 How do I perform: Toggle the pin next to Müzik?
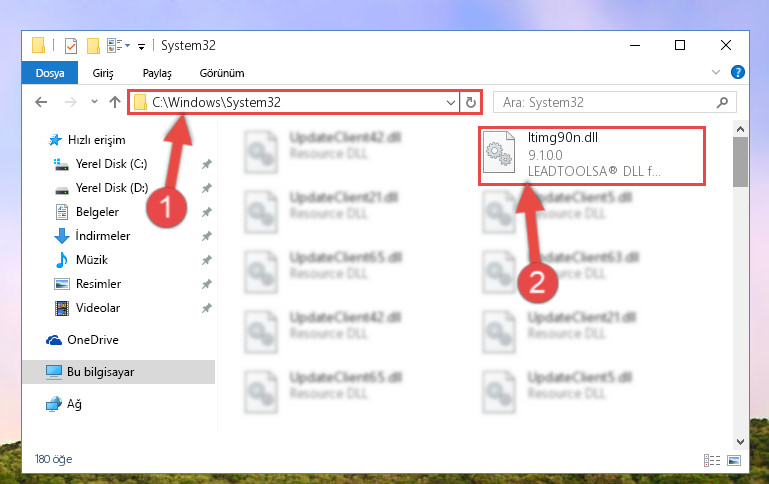click(206, 260)
